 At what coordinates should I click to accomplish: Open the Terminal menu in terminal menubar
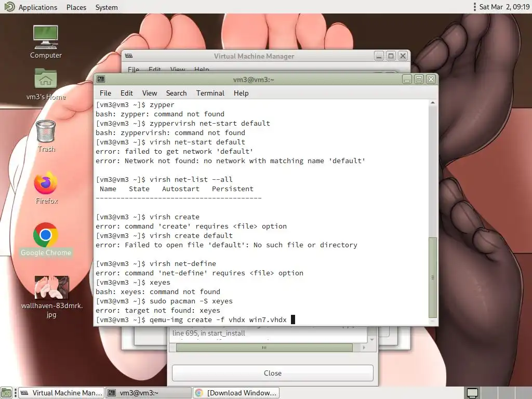click(210, 93)
